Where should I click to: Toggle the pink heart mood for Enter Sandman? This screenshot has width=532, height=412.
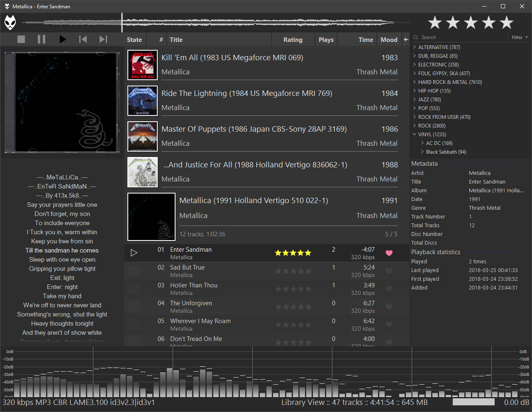click(389, 253)
